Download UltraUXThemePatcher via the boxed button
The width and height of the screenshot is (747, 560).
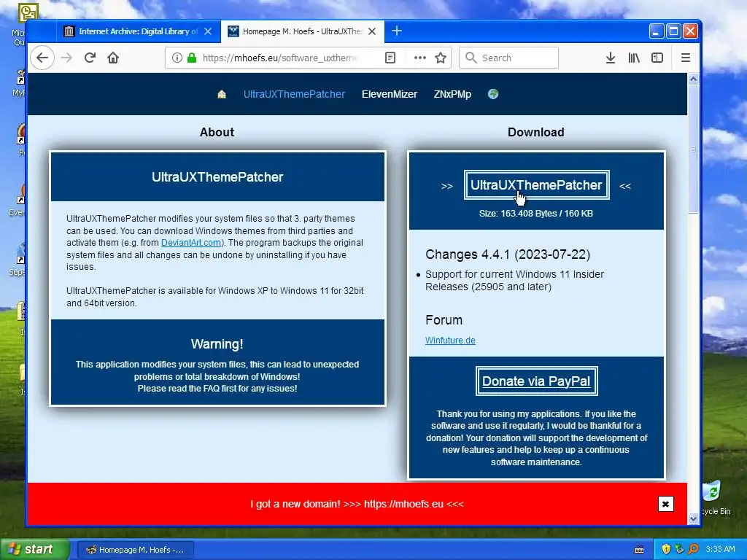536,185
